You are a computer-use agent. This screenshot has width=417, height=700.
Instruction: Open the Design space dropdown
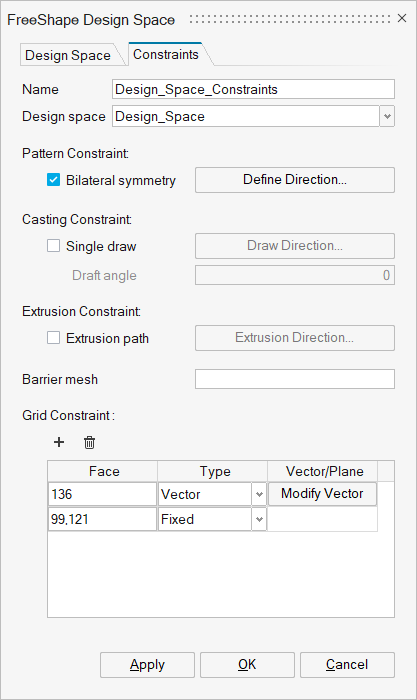click(387, 117)
